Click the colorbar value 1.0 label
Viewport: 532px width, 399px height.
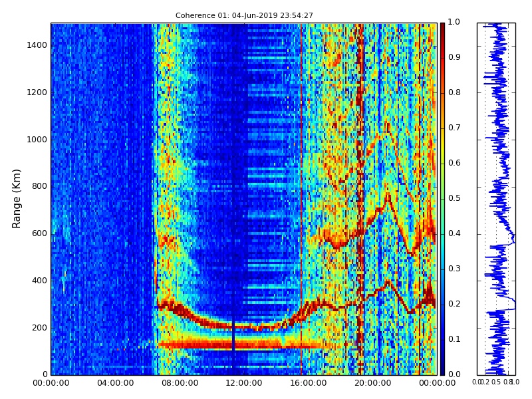[x=454, y=22]
